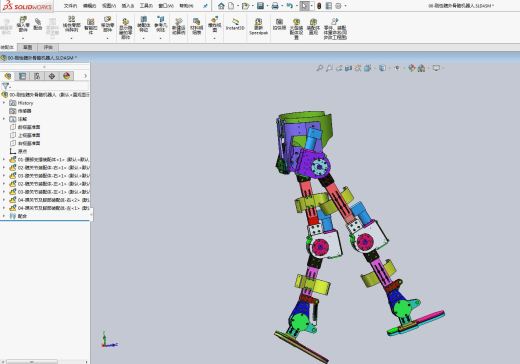
Task: Open the View menu
Action: point(109,6)
